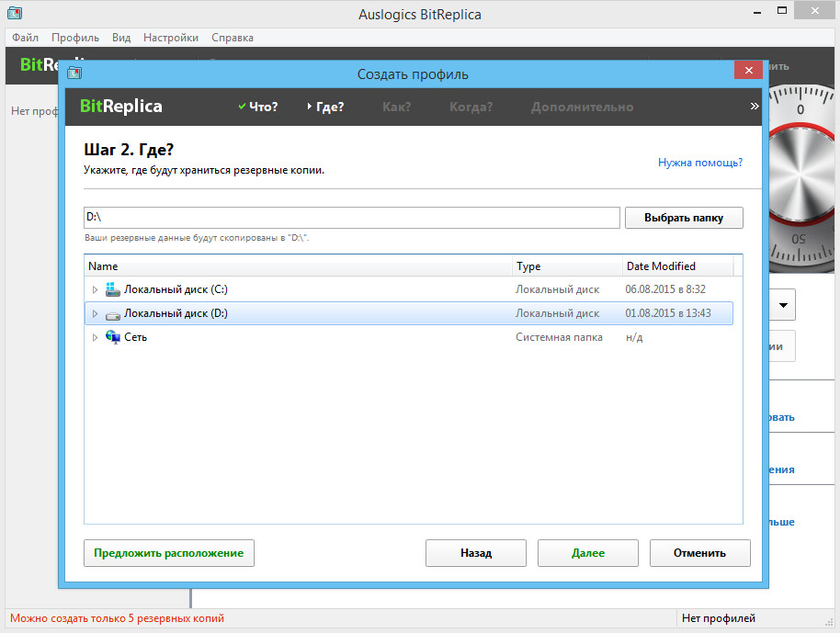Click the Нет профилей status bar text
840x633 pixels.
click(719, 618)
